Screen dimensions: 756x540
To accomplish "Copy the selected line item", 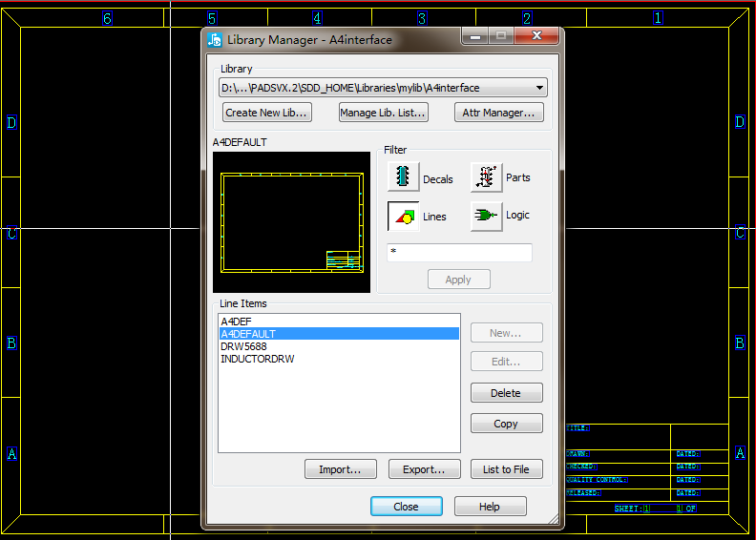I will 506,424.
